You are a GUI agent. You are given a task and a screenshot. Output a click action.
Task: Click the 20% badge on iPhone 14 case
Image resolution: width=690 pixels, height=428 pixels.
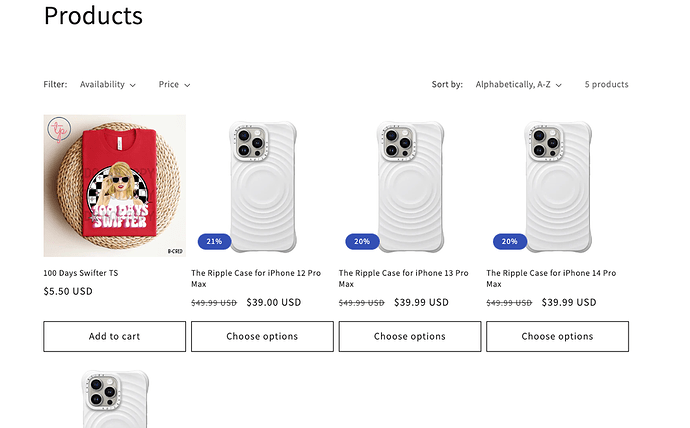tap(510, 241)
